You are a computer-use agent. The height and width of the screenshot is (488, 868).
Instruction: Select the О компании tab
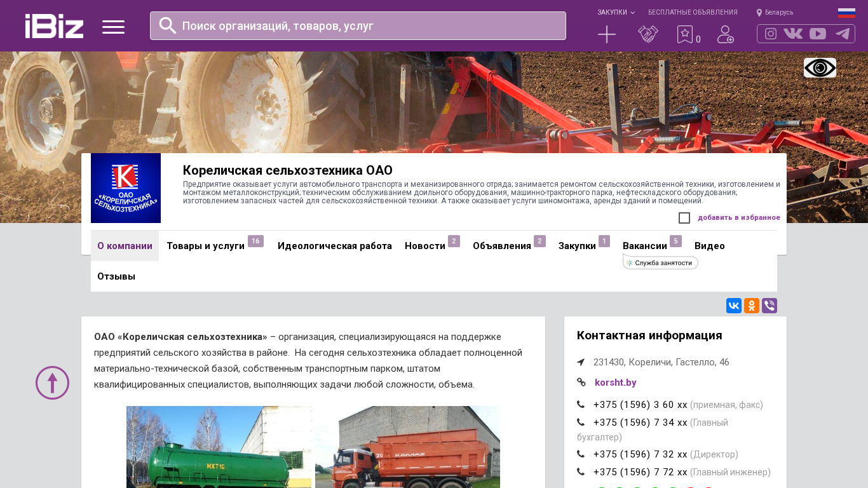[125, 246]
